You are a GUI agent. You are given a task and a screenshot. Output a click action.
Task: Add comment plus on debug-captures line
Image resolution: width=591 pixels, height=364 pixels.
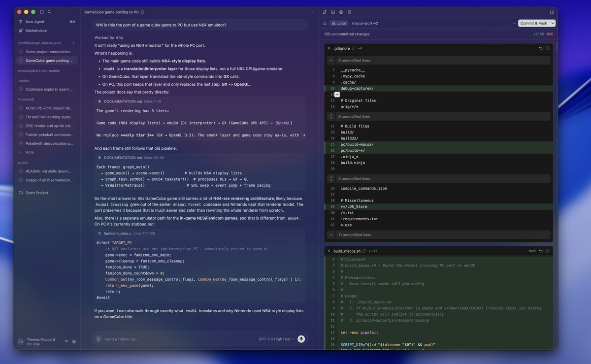[x=337, y=94]
